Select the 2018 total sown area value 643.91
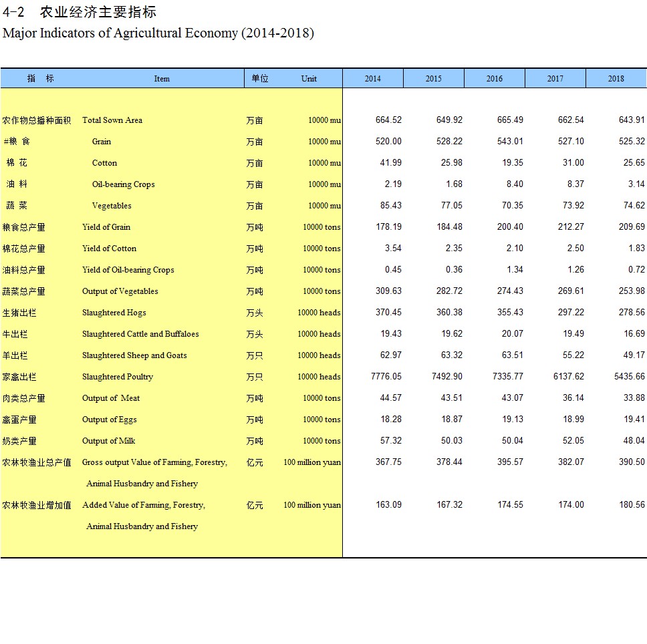This screenshot has height=644, width=647. click(631, 120)
